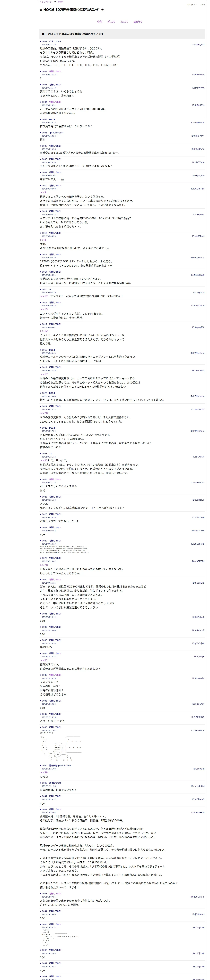The height and width of the screenshot is (980, 210).
Task: Click poster name C51239 on post 0001
Action: click(55, 41)
